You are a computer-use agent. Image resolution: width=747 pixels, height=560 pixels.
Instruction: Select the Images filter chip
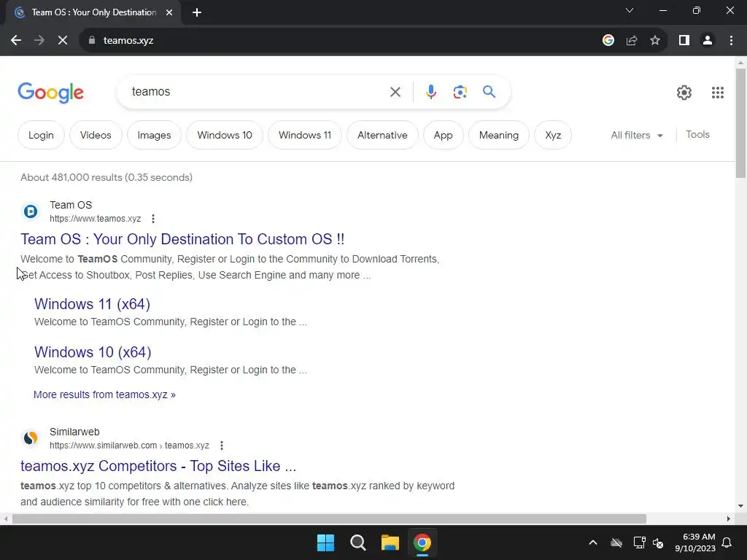(x=154, y=135)
